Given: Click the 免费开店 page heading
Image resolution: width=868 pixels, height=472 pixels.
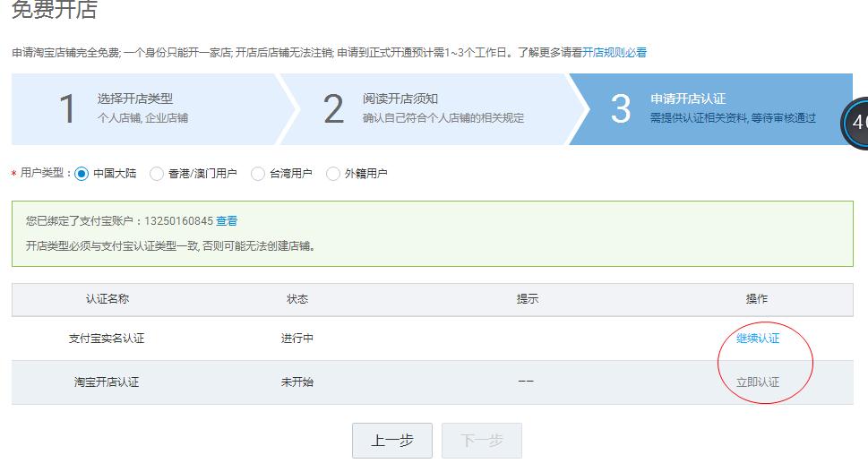Looking at the screenshot, I should point(55,10).
